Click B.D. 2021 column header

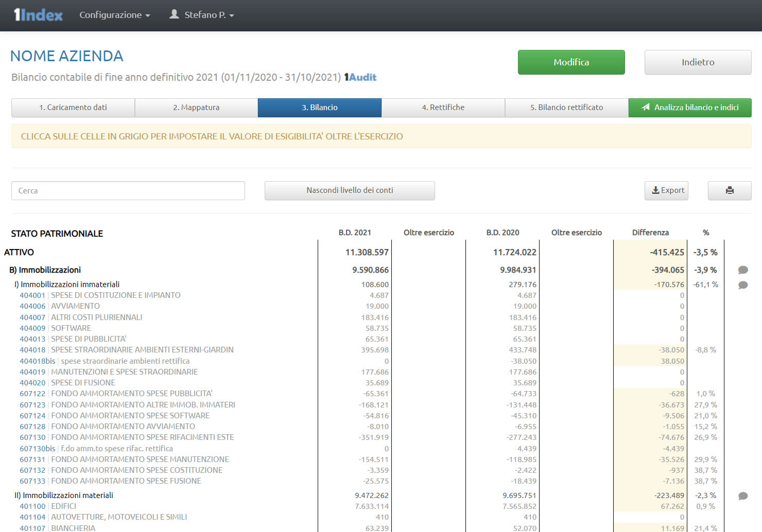(355, 233)
